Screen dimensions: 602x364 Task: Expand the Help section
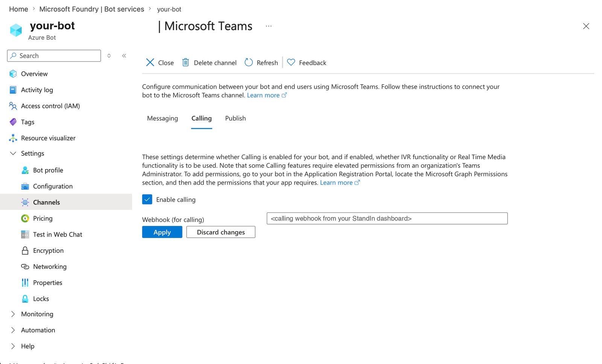[13, 346]
